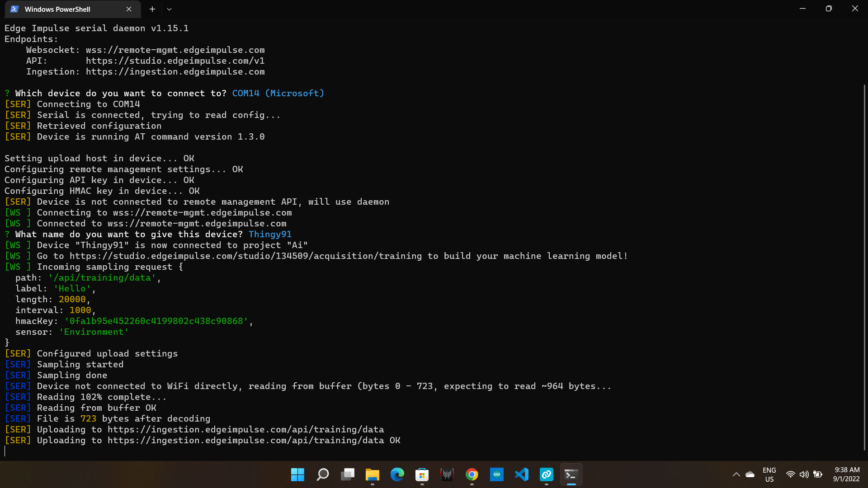Open the Start menu
This screenshot has width=868, height=488.
[x=297, y=474]
